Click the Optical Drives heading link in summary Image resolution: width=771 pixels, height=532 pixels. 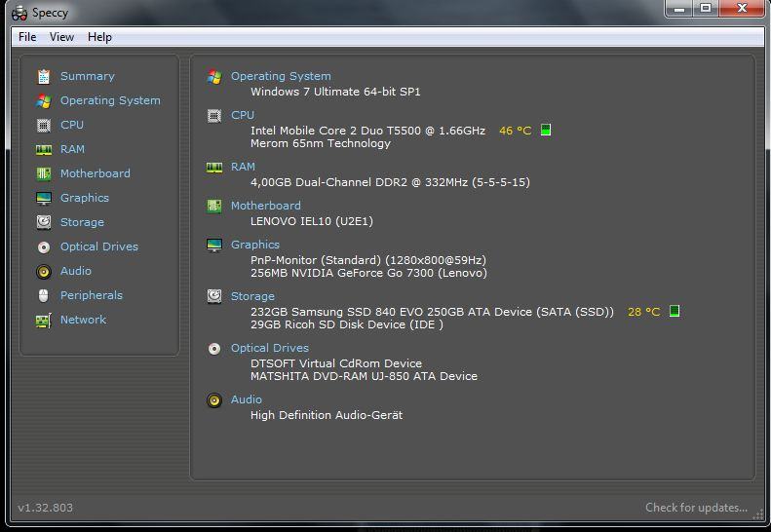[x=270, y=348]
